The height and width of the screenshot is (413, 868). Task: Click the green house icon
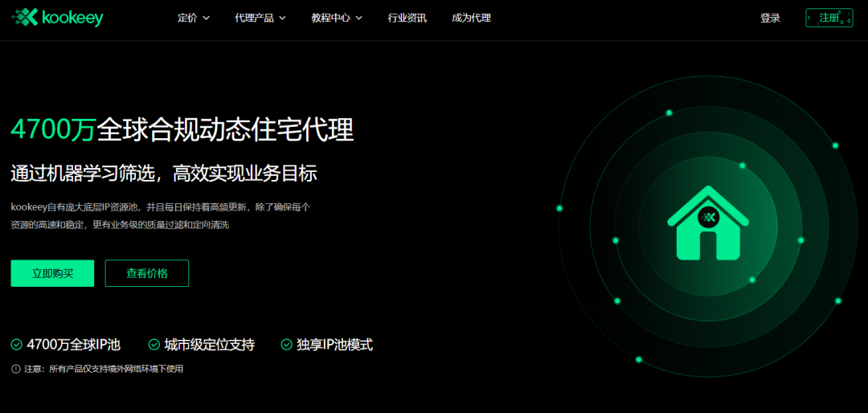(708, 223)
